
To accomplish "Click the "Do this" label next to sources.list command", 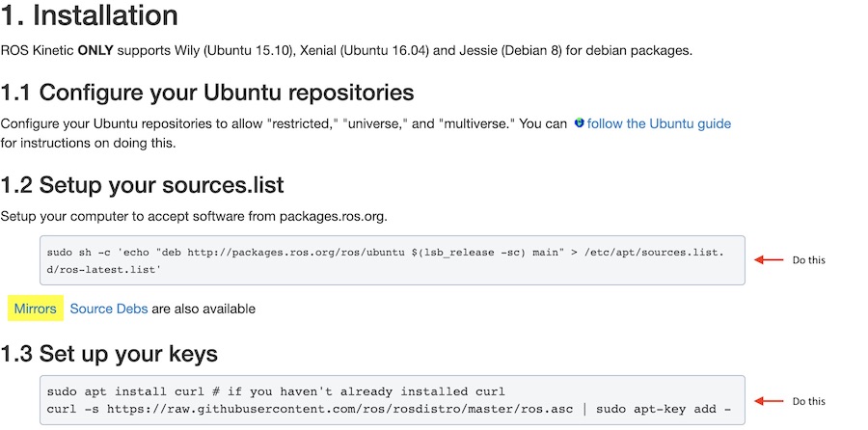I will (808, 260).
